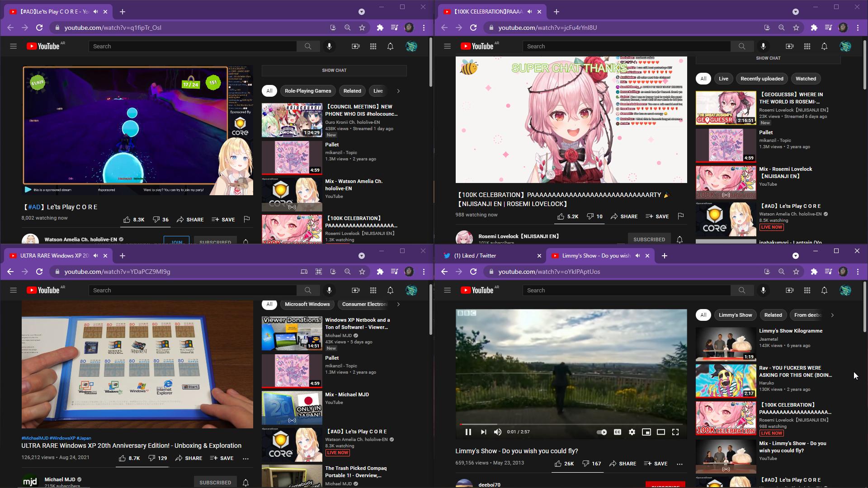Open extensions puzzle icon in Limmy's Show window
The width and height of the screenshot is (868, 488).
coord(814,272)
